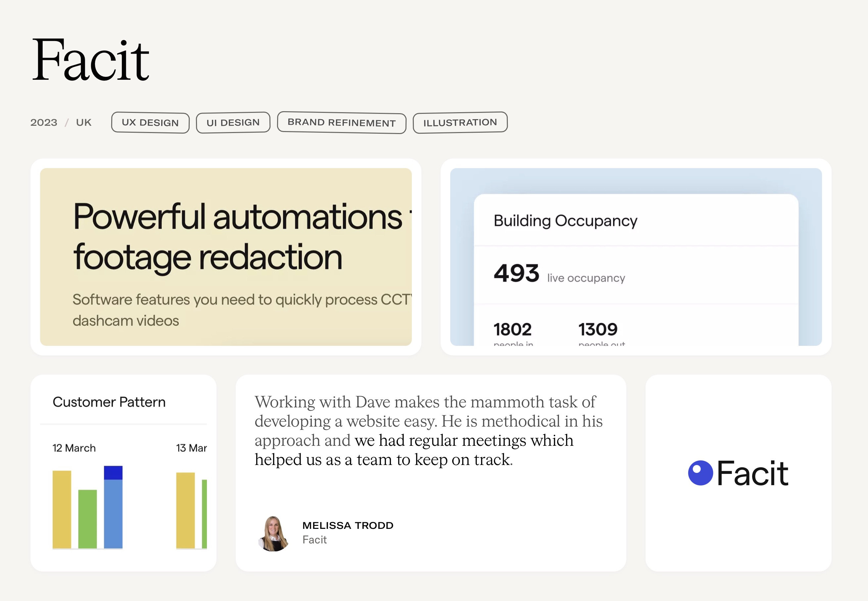The height and width of the screenshot is (601, 868).
Task: Click the first yellow bar under 12 March
Action: [x=62, y=509]
